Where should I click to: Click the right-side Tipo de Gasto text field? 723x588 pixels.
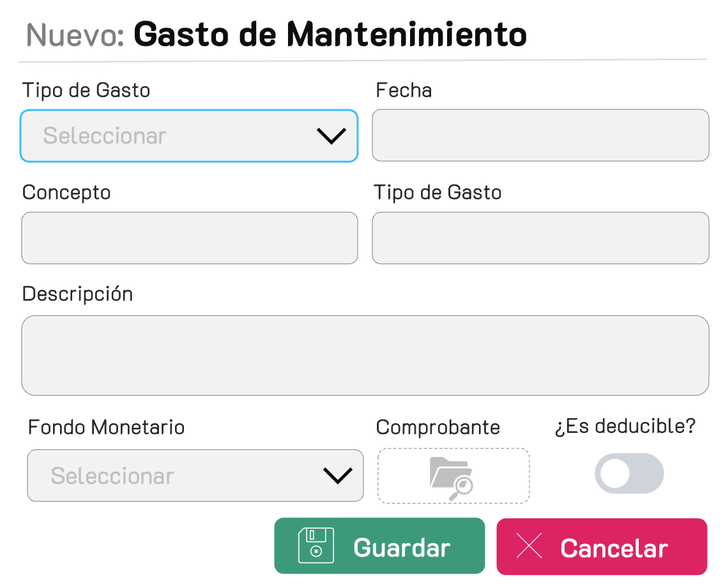(x=540, y=238)
